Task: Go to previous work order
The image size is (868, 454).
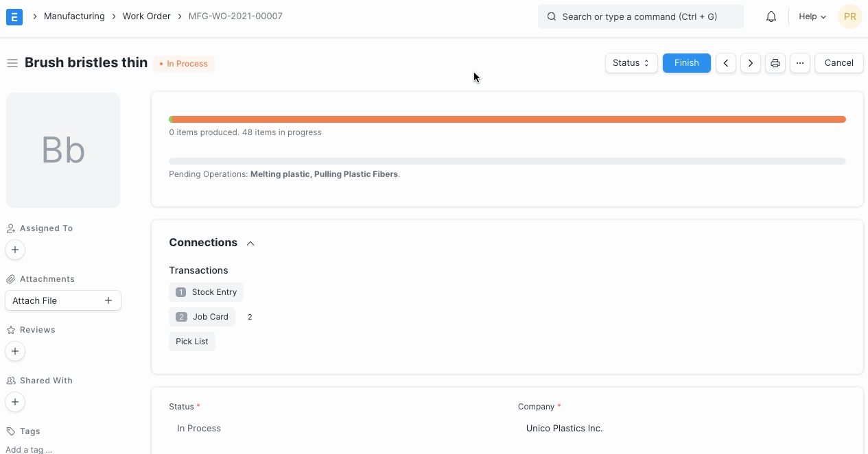Action: tap(726, 63)
